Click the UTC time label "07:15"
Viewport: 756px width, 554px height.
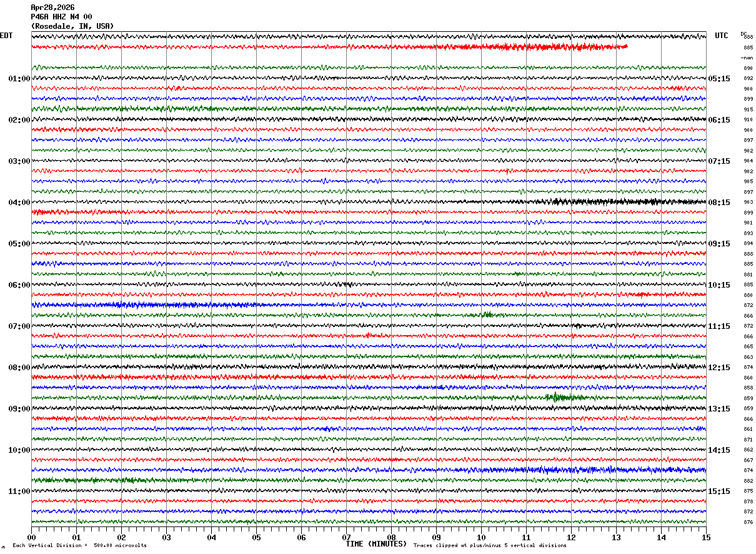(x=719, y=161)
